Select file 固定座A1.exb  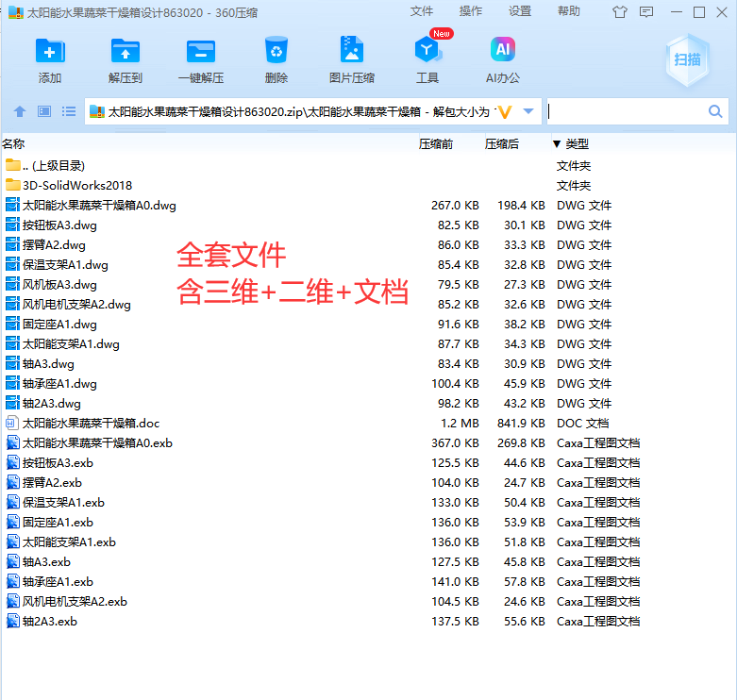pos(58,522)
